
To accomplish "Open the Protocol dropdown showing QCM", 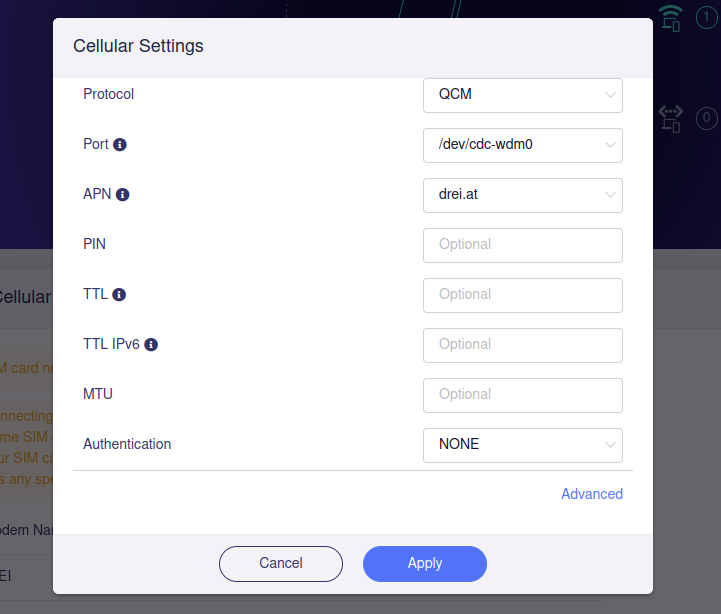I will (x=523, y=95).
